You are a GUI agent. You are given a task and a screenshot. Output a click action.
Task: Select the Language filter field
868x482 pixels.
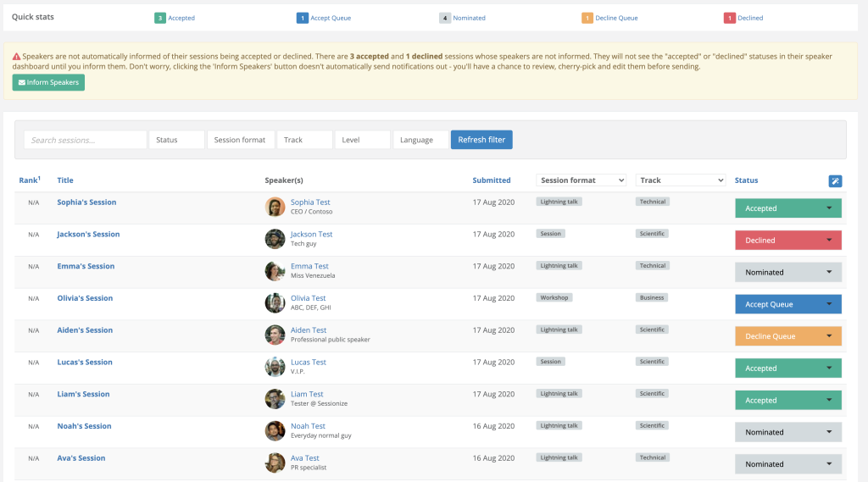(420, 140)
